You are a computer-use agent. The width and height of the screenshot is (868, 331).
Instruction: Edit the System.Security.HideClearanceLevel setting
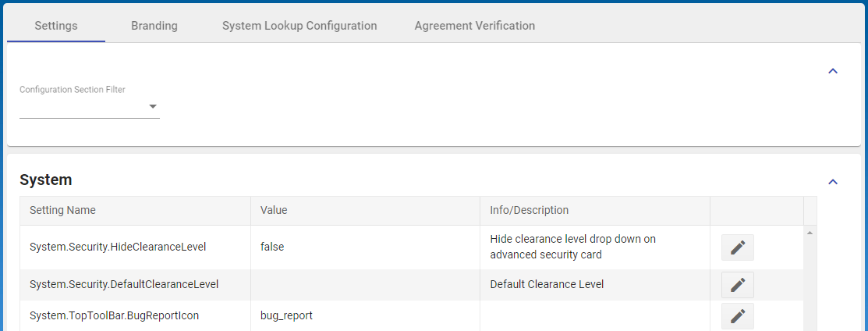(737, 247)
